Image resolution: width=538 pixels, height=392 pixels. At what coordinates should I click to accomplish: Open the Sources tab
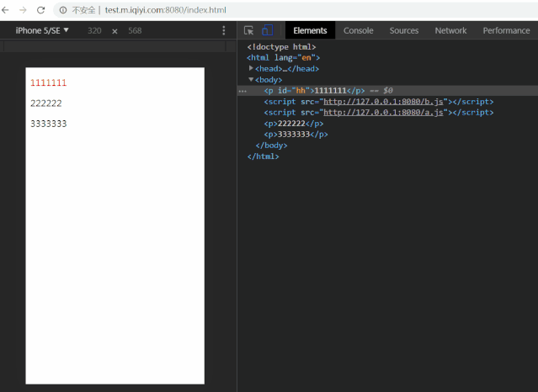(404, 30)
